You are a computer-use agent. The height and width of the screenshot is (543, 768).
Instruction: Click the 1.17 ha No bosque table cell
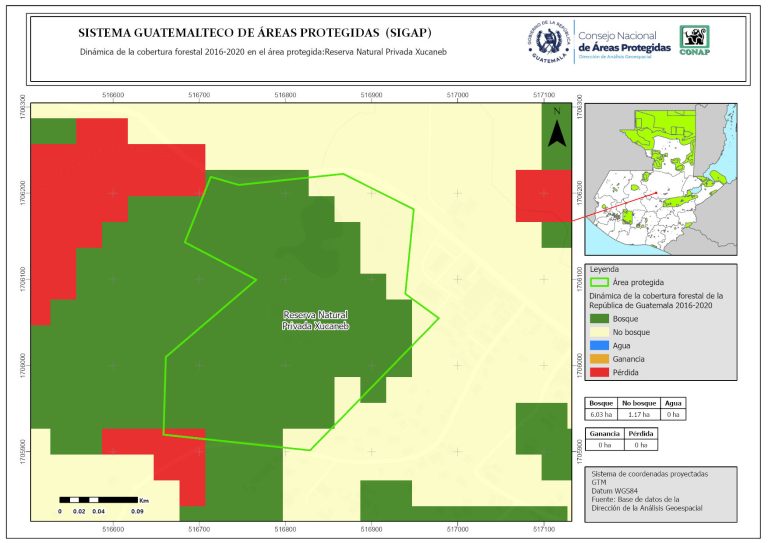[x=640, y=413]
